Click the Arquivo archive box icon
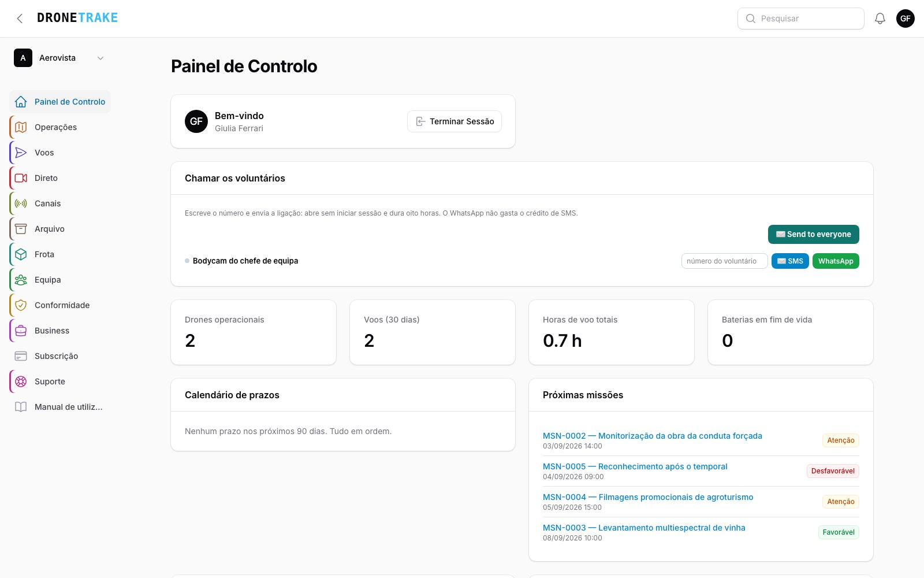 pyautogui.click(x=21, y=229)
